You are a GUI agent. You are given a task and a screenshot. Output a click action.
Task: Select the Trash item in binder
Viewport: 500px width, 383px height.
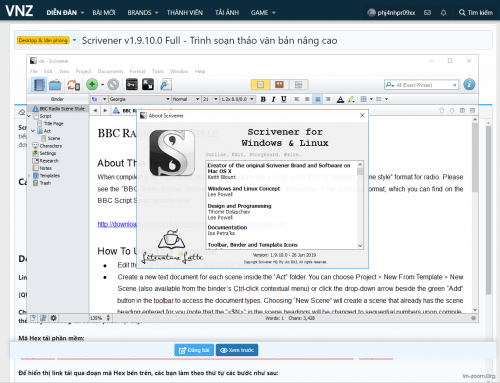pos(42,183)
